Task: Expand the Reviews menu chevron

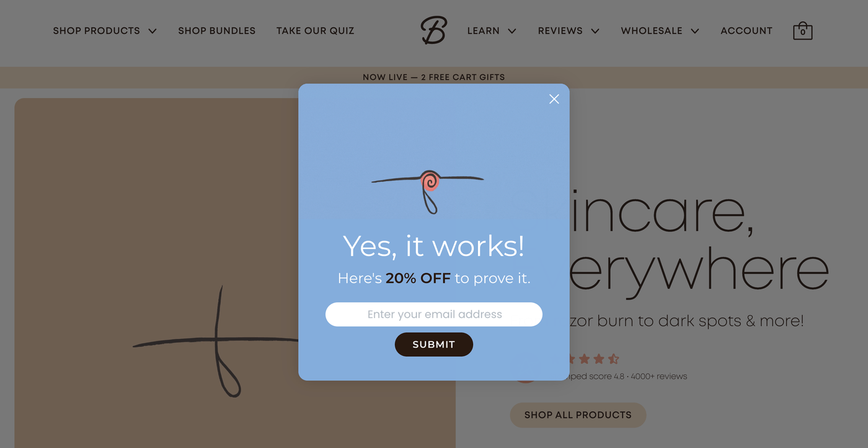Action: (x=595, y=31)
